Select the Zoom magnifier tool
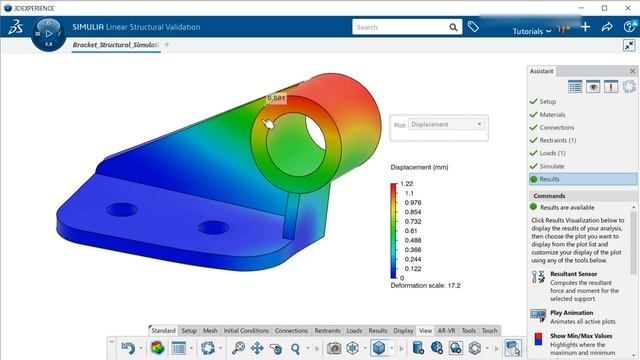Viewport: 640px width, 360px height. (x=296, y=349)
